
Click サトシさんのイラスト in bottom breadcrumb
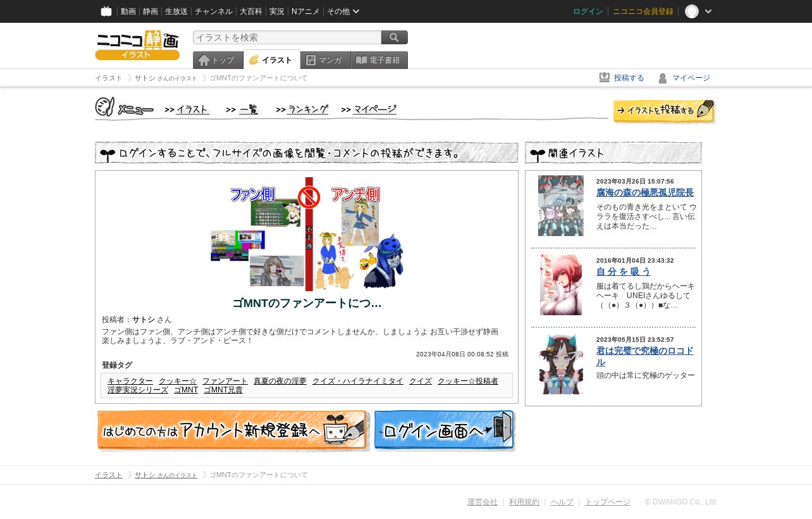pos(166,475)
